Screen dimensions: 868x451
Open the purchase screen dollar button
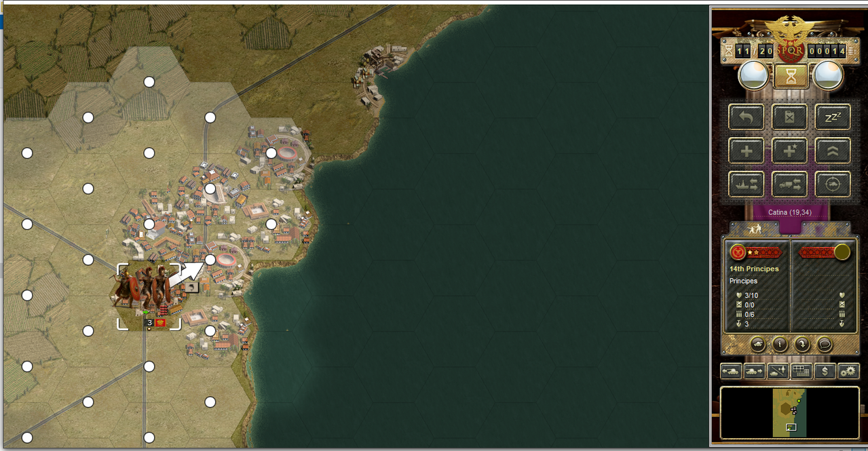pyautogui.click(x=825, y=371)
